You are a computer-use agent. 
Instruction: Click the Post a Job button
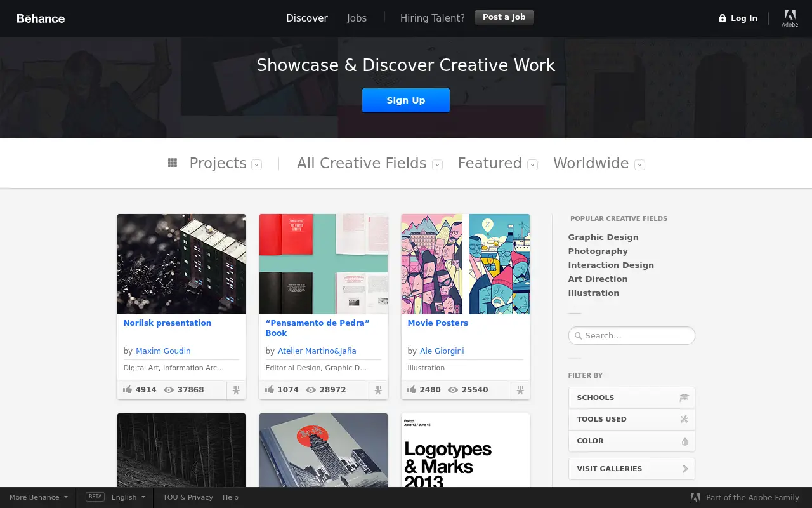tap(504, 17)
